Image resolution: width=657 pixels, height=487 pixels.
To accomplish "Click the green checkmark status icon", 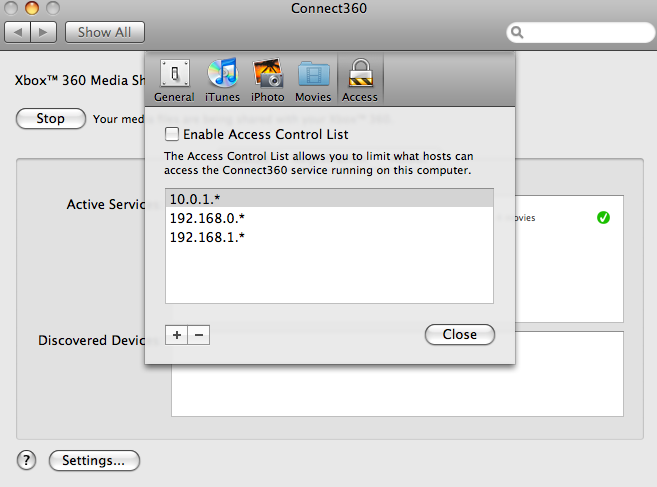I will click(603, 218).
